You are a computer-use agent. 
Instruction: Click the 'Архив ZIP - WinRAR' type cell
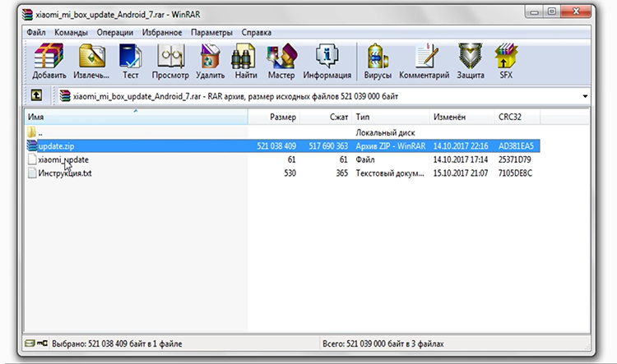pyautogui.click(x=390, y=146)
